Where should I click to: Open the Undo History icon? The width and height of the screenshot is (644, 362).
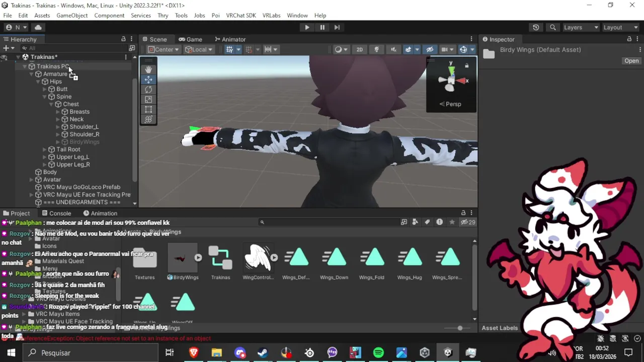[x=536, y=27]
